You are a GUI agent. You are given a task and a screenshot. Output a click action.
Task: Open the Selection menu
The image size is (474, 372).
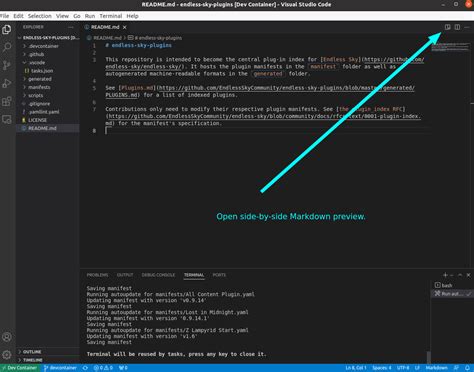[x=40, y=16]
